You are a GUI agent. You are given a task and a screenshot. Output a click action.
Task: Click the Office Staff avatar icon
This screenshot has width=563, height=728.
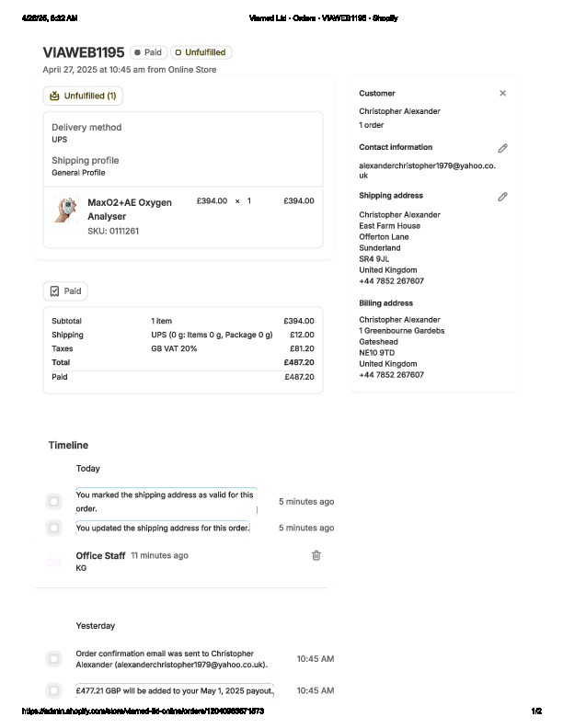pos(54,561)
